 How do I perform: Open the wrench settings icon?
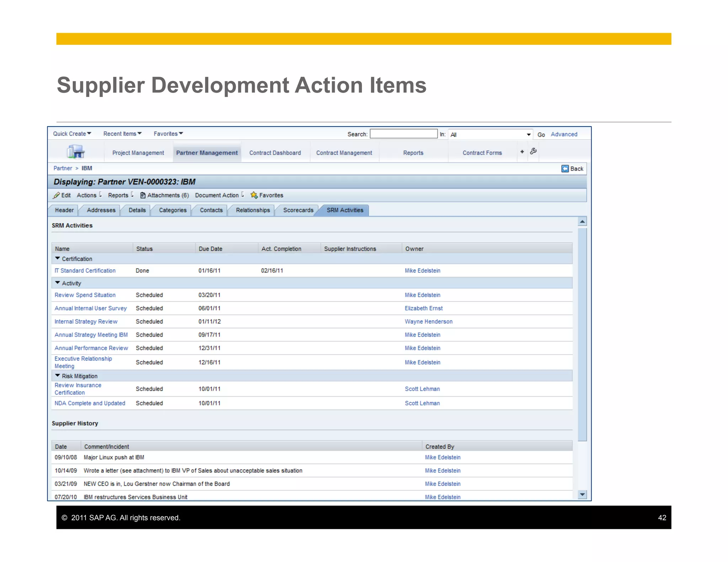tap(533, 151)
